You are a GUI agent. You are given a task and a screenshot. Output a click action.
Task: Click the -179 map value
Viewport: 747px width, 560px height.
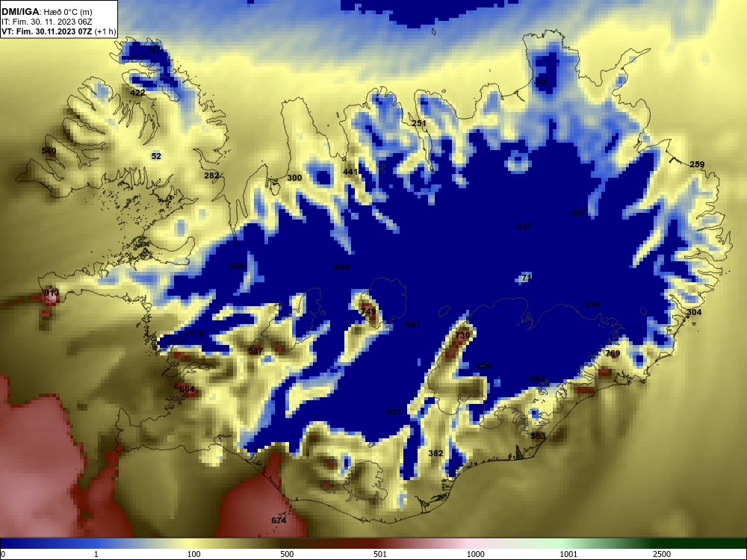195,334
